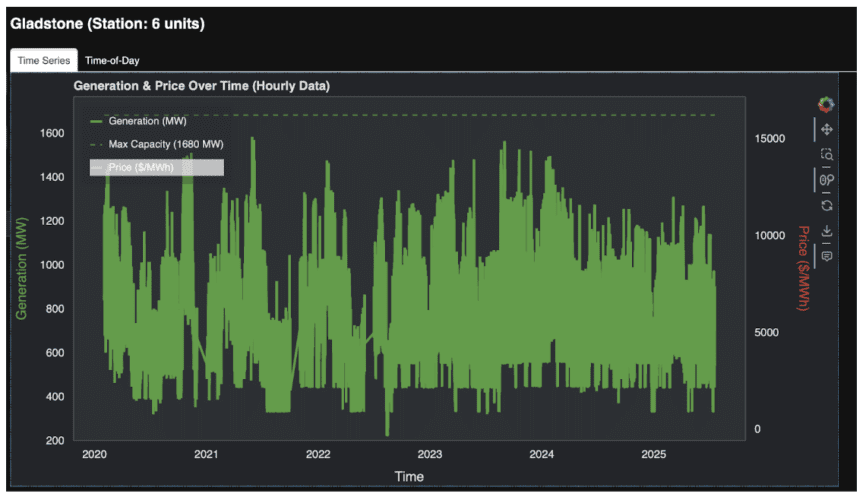Switch to the Time Series tab

point(44,60)
